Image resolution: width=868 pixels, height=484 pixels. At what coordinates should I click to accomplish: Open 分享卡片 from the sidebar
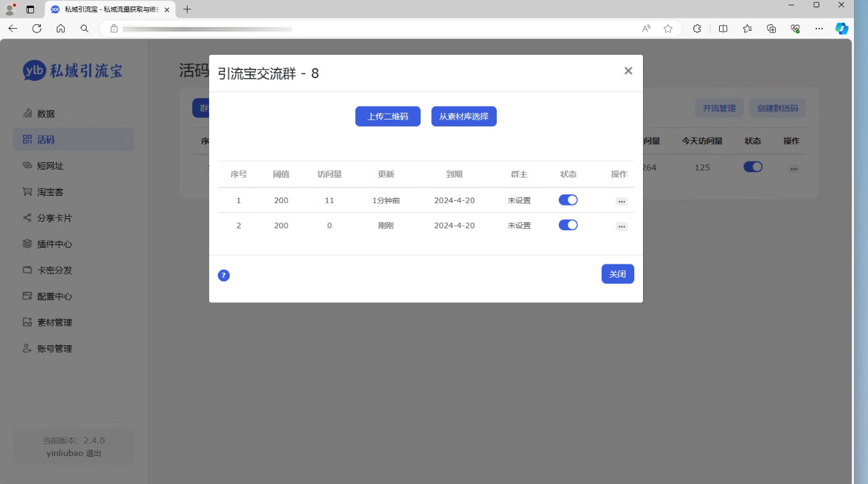pyautogui.click(x=54, y=218)
